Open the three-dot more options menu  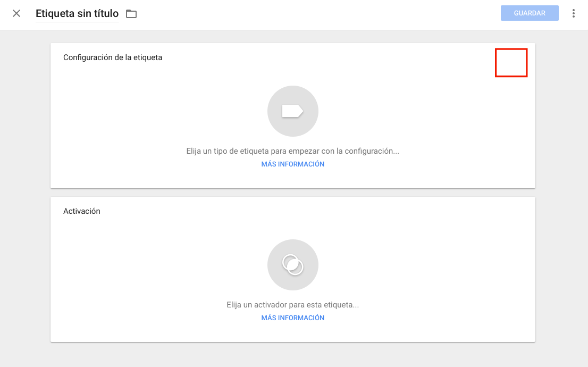[573, 13]
